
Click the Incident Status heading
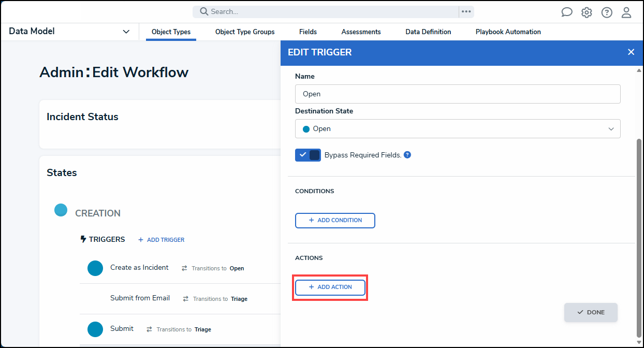(x=82, y=117)
